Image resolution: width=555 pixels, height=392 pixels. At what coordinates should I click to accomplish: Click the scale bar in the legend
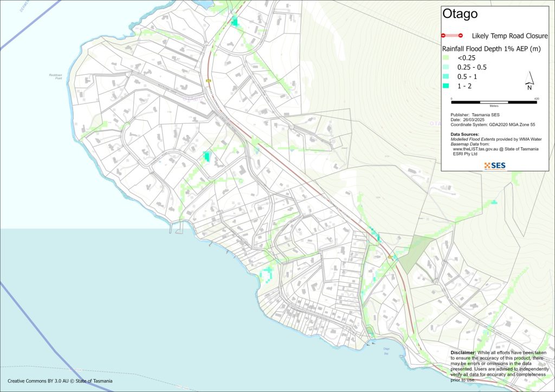(494, 102)
